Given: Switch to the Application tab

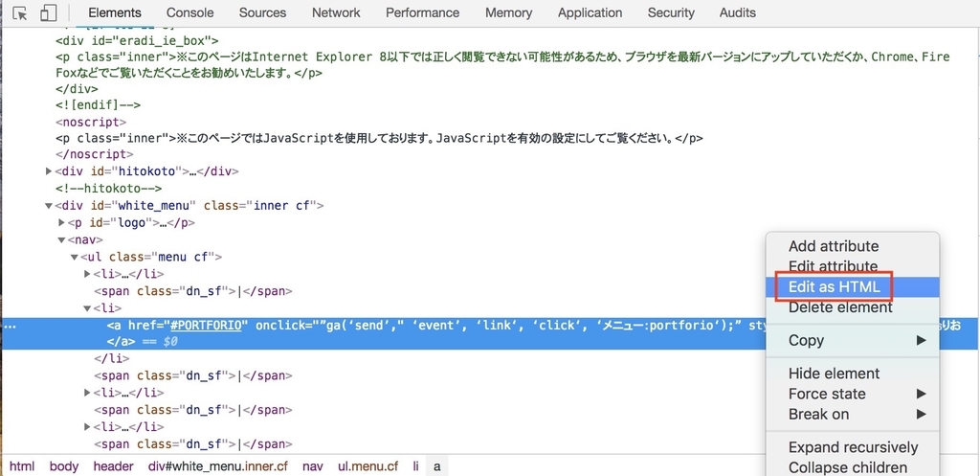Looking at the screenshot, I should point(590,12).
